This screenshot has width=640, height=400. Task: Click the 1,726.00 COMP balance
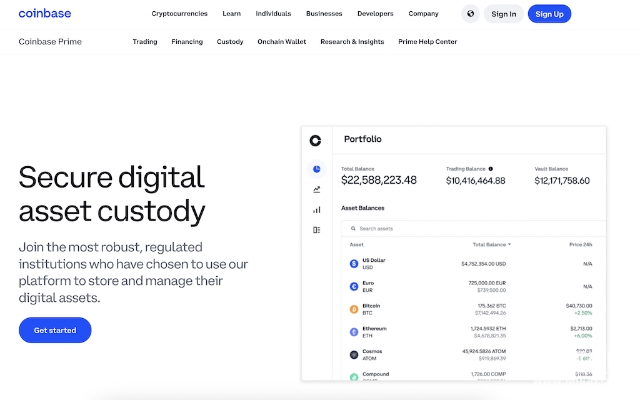[x=488, y=374]
